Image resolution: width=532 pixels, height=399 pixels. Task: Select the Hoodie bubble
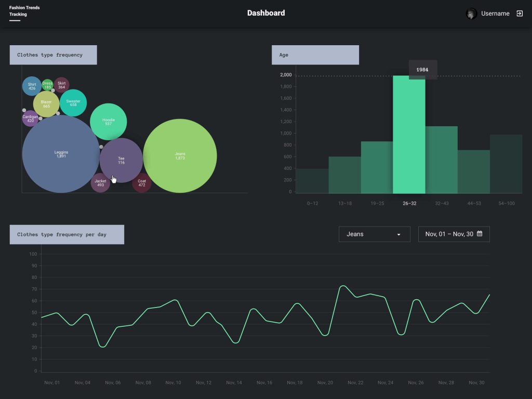(x=109, y=121)
